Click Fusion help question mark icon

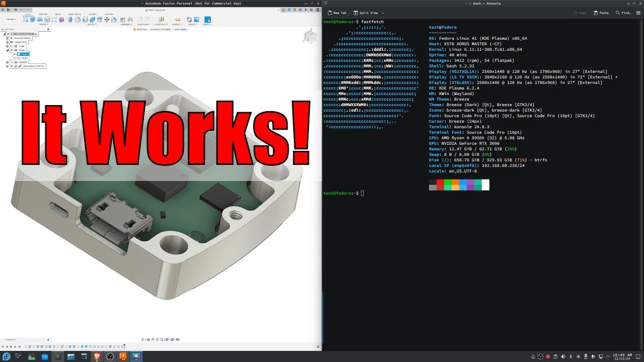[x=311, y=10]
